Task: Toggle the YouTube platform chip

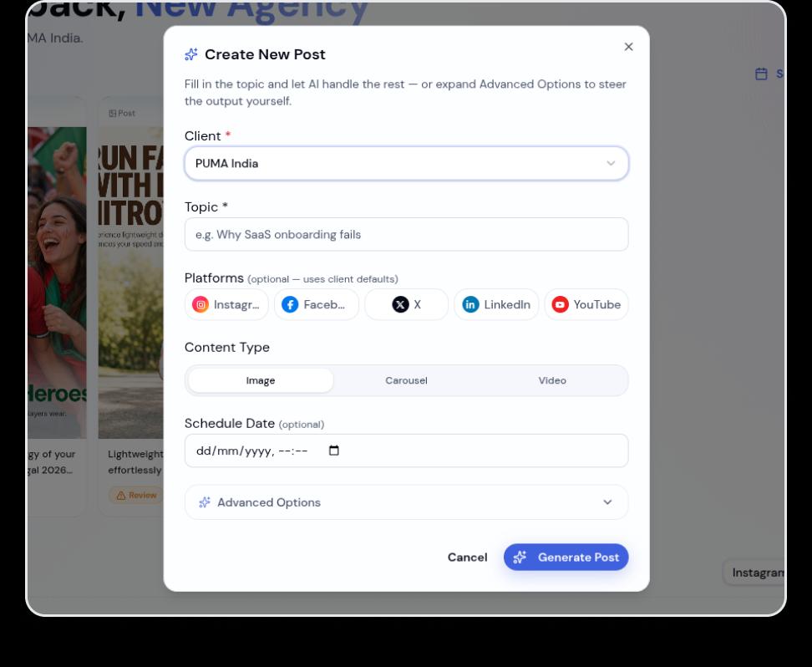Action: [586, 304]
